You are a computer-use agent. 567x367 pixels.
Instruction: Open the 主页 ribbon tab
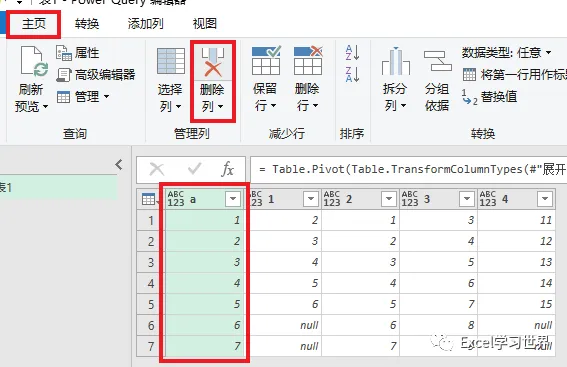34,24
